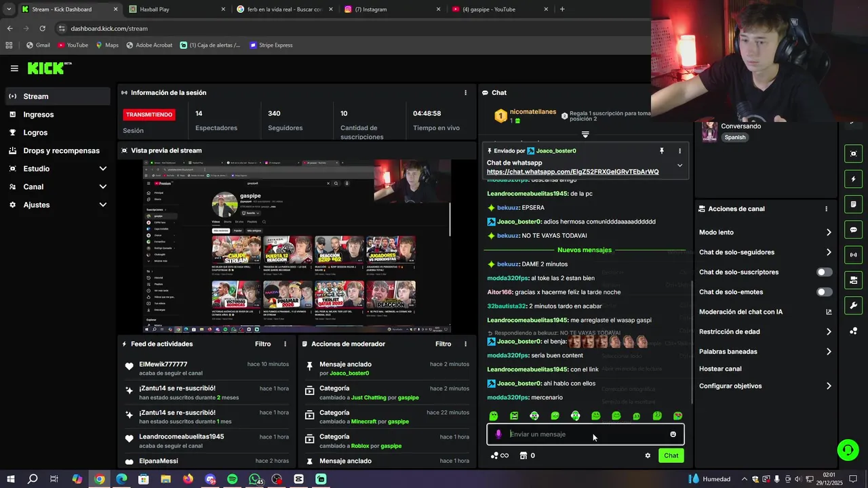Viewport: 868px width, 488px height.
Task: Click the stream preview thumbnail
Action: pyautogui.click(x=297, y=247)
